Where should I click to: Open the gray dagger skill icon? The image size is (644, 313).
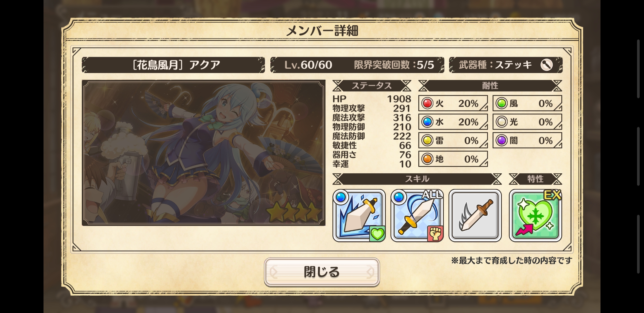pyautogui.click(x=475, y=216)
